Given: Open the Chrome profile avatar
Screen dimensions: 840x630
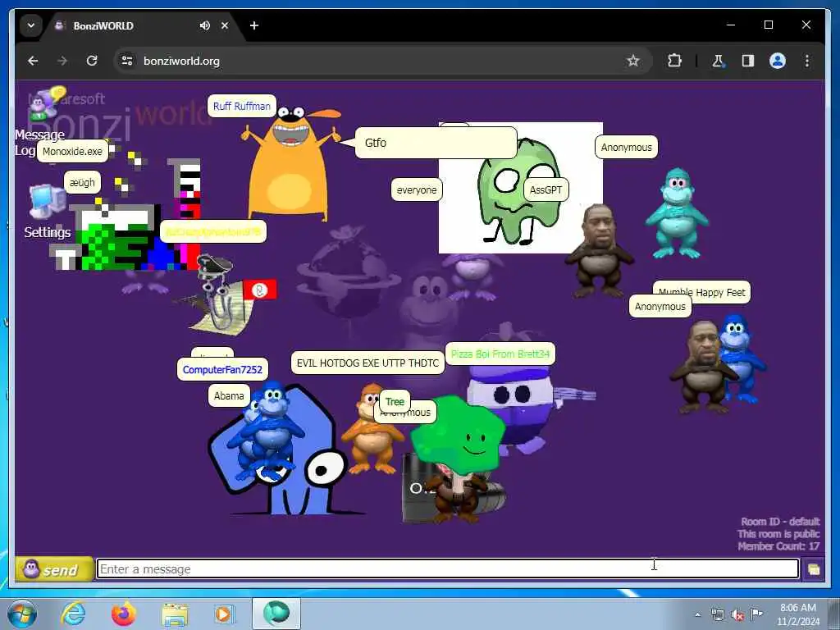Looking at the screenshot, I should click(778, 61).
